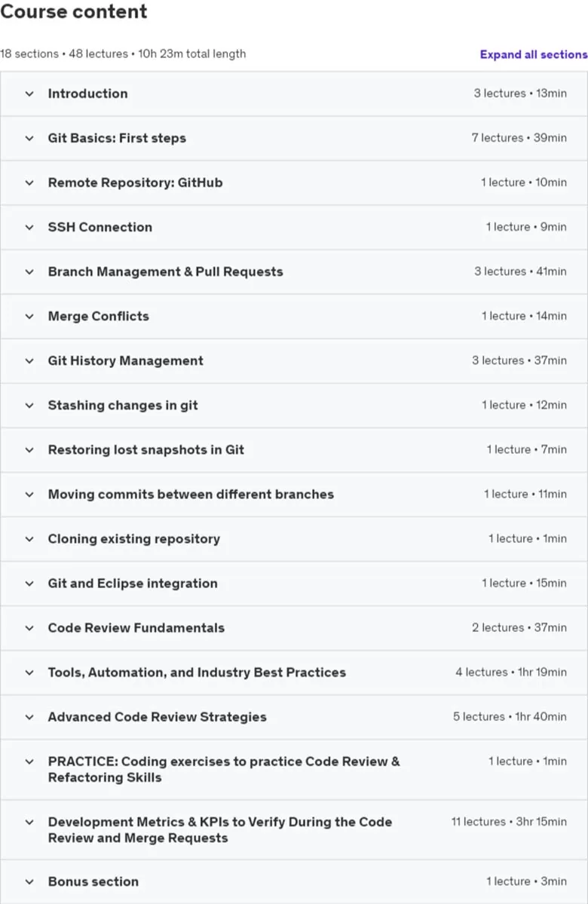The height and width of the screenshot is (904, 588).
Task: Expand Merge Conflicts chevron arrow
Action: click(x=29, y=316)
